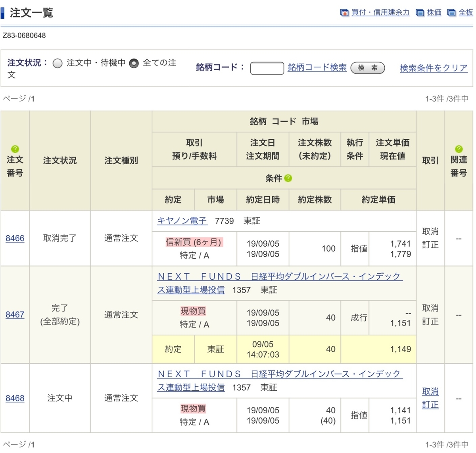
Task: Click 訂正 link for order 8468
Action: click(x=430, y=405)
